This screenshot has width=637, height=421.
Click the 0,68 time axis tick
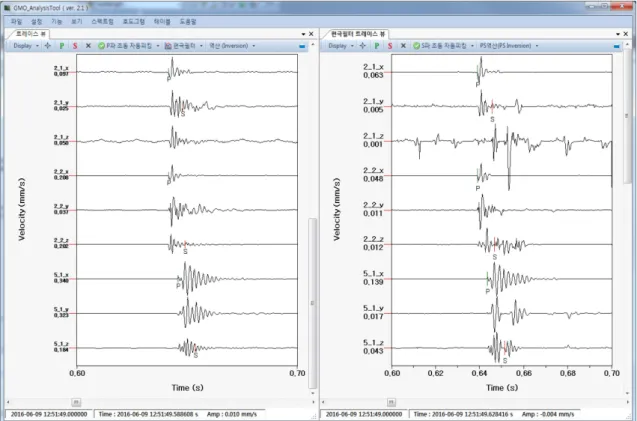pos(568,373)
